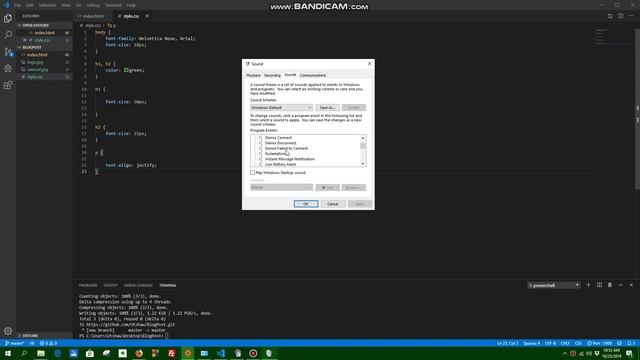The image size is (640, 360).
Task: Open Visual Studio Code taskbar icon
Action: 220,353
